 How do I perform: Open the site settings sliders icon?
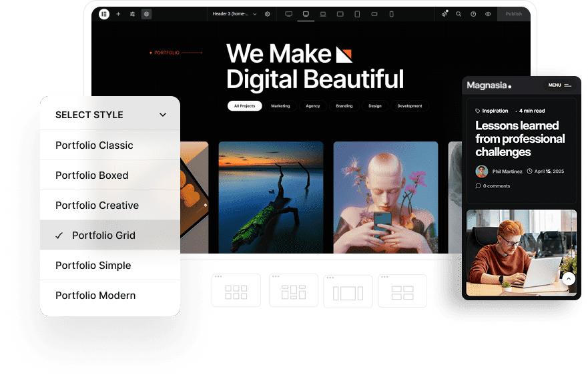click(x=132, y=14)
